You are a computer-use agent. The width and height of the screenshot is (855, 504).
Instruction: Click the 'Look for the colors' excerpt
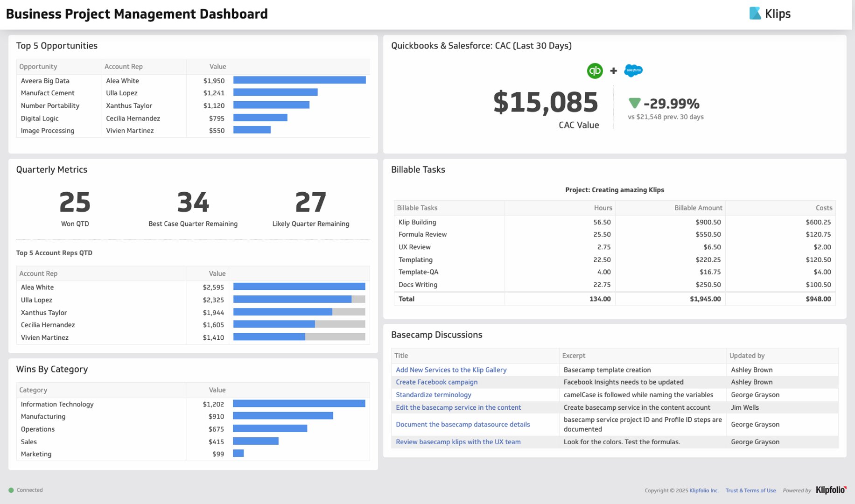[622, 442]
